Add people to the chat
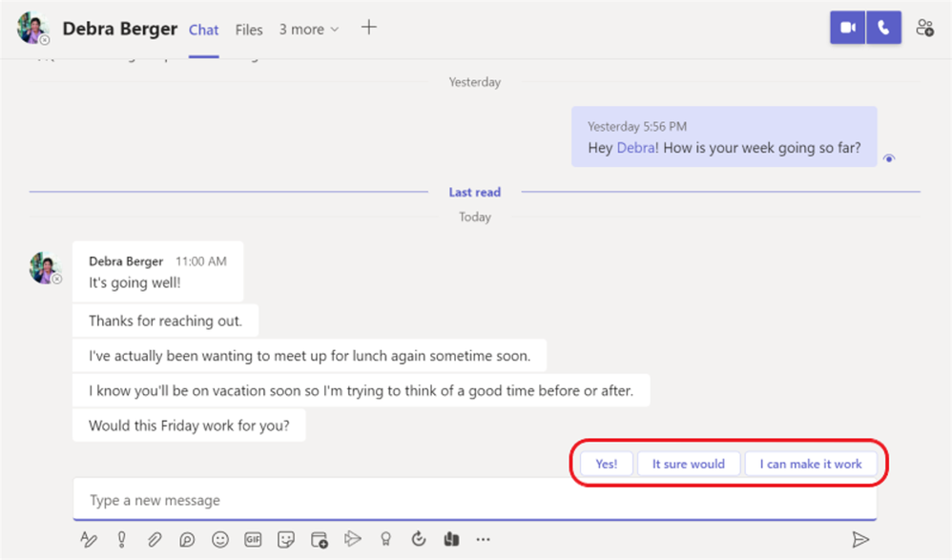This screenshot has height=560, width=952. pos(924,28)
